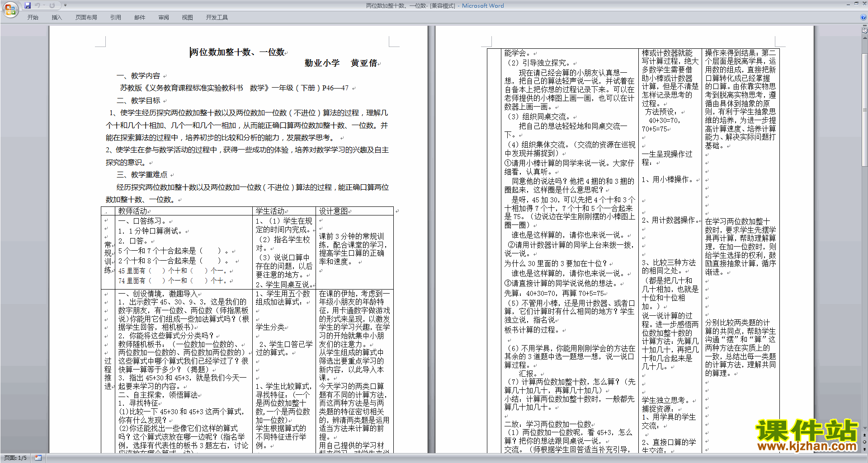Click the table header cell 学生活动

[270, 211]
